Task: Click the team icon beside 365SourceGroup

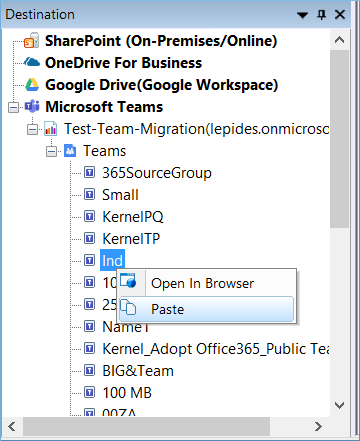Action: point(89,173)
